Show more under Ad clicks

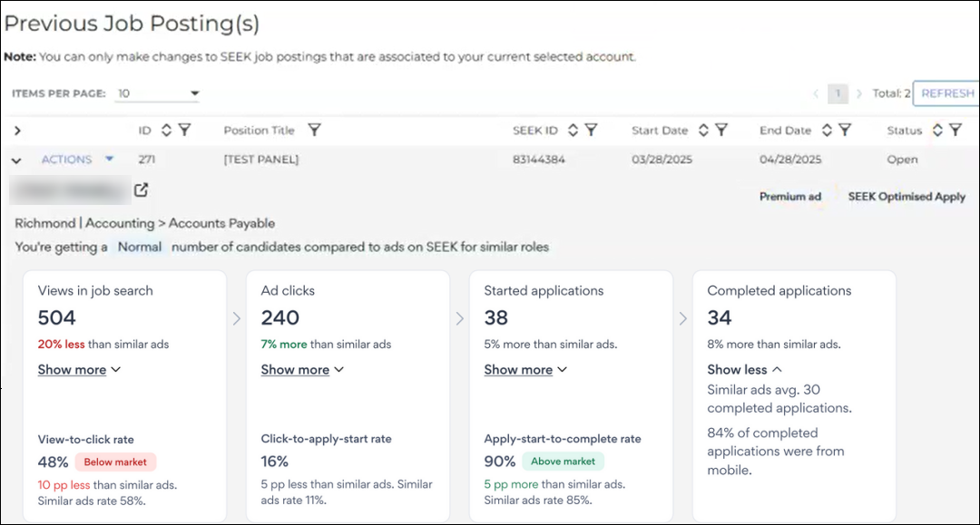[x=302, y=370]
